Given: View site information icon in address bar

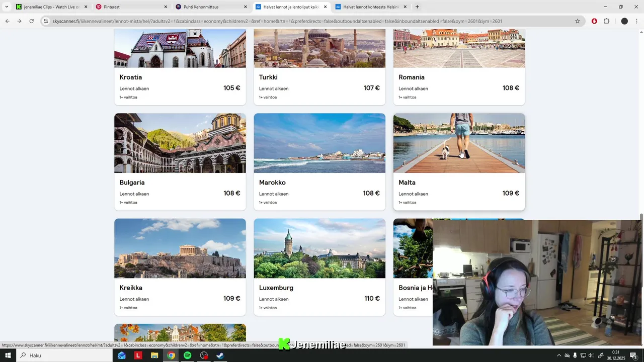Looking at the screenshot, I should tap(46, 21).
